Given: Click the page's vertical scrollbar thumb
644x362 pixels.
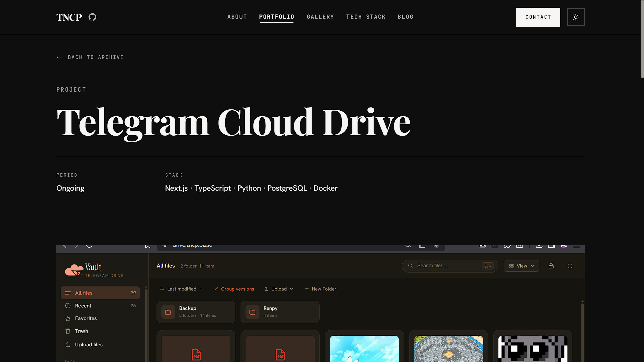Looking at the screenshot, I should 642,40.
